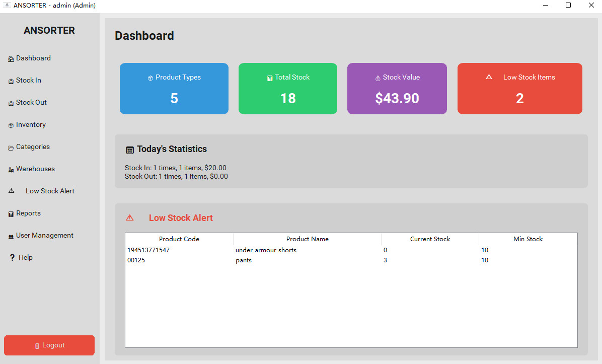This screenshot has height=364, width=602.
Task: Click the User Management people icon
Action: tap(11, 237)
